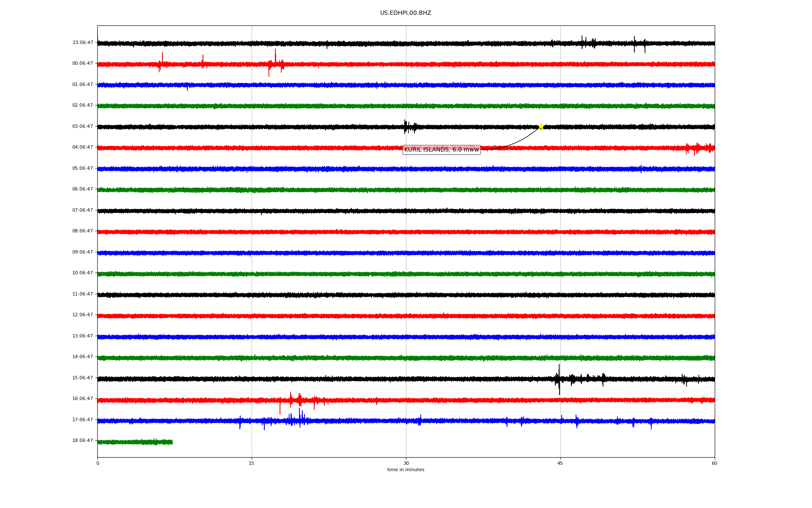812x508 pixels.
Task: Click the 23:06:47 trace time label
Action: 82,42
